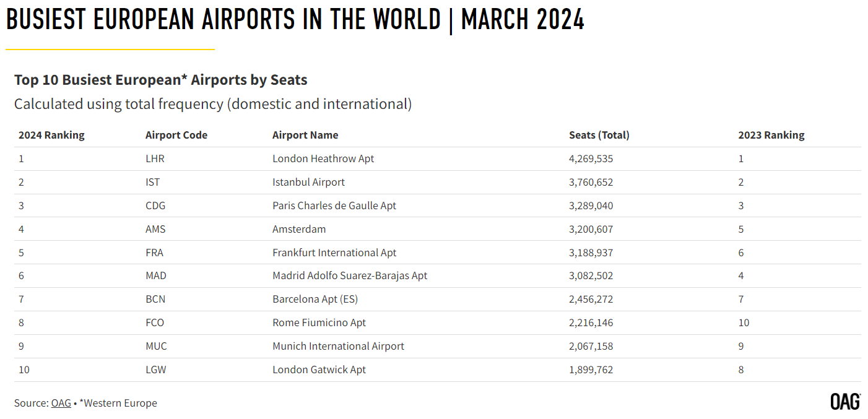Click the 2023 ranking in Rome Fiumicino row
This screenshot has width=868, height=419.
coord(744,322)
